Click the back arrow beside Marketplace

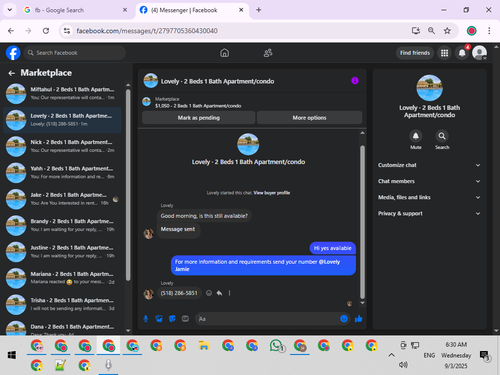point(12,73)
